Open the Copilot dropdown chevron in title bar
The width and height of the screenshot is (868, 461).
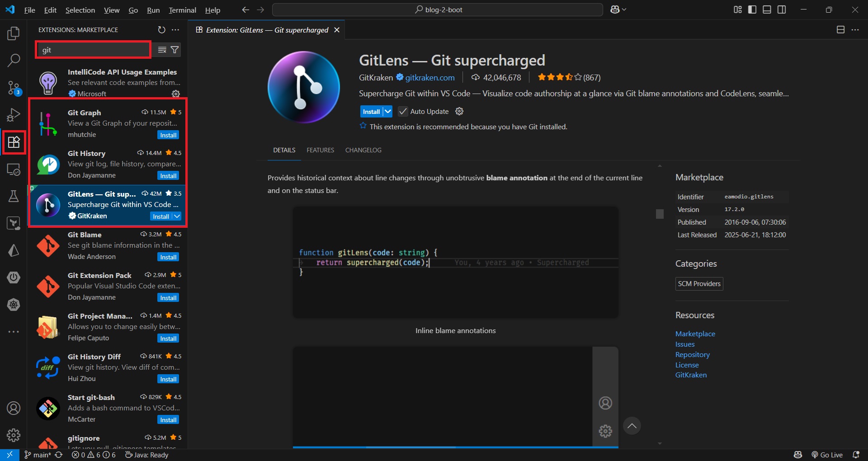coord(624,9)
